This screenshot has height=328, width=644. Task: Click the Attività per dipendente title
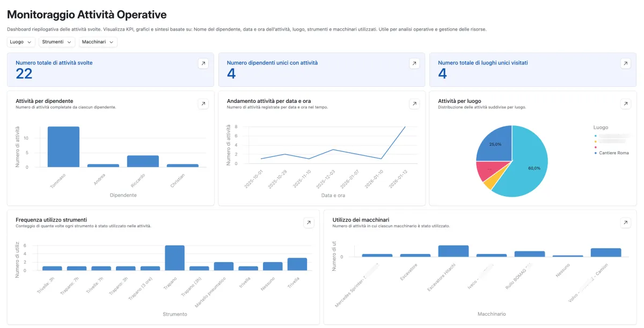point(45,101)
